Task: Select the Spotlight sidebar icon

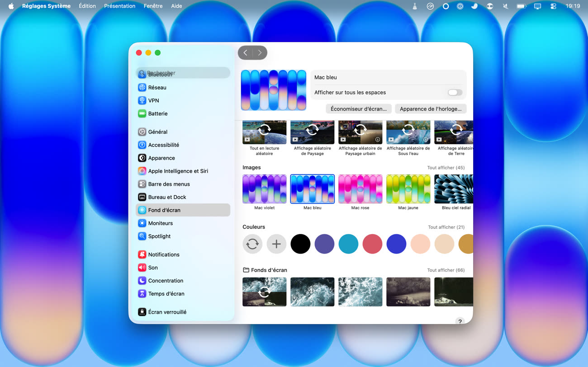Action: coord(142,236)
